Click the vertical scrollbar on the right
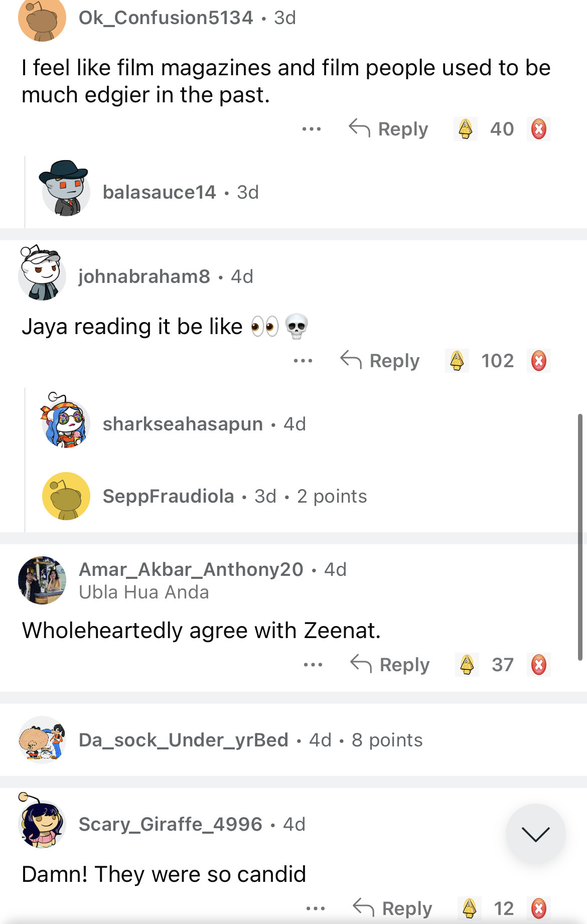Screen dimensions: 587x924 [580, 537]
